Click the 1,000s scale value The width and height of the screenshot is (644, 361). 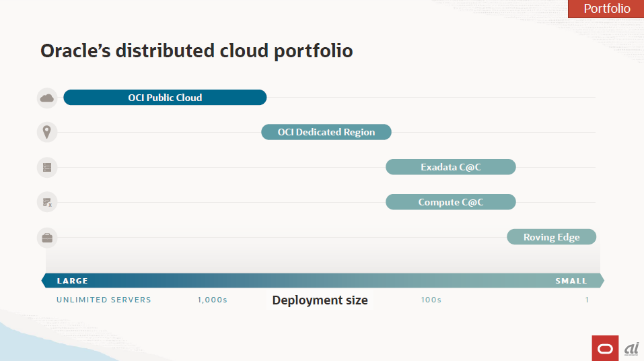(213, 300)
